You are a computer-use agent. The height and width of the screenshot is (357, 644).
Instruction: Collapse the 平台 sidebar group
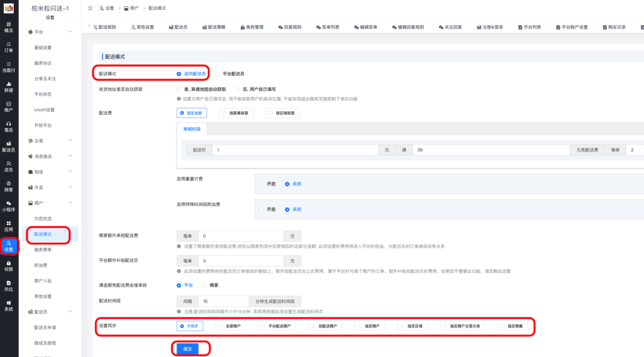[x=70, y=32]
